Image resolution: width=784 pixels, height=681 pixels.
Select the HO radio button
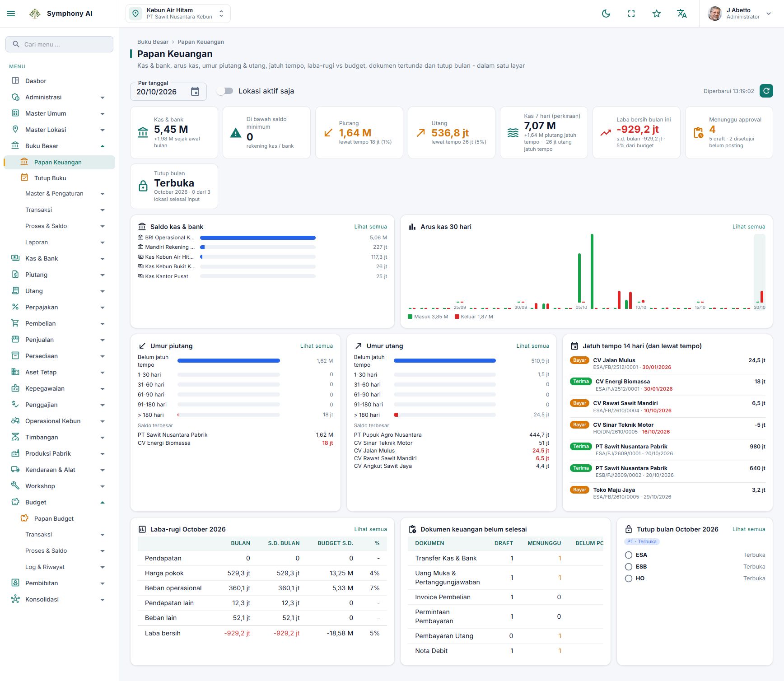coord(629,578)
